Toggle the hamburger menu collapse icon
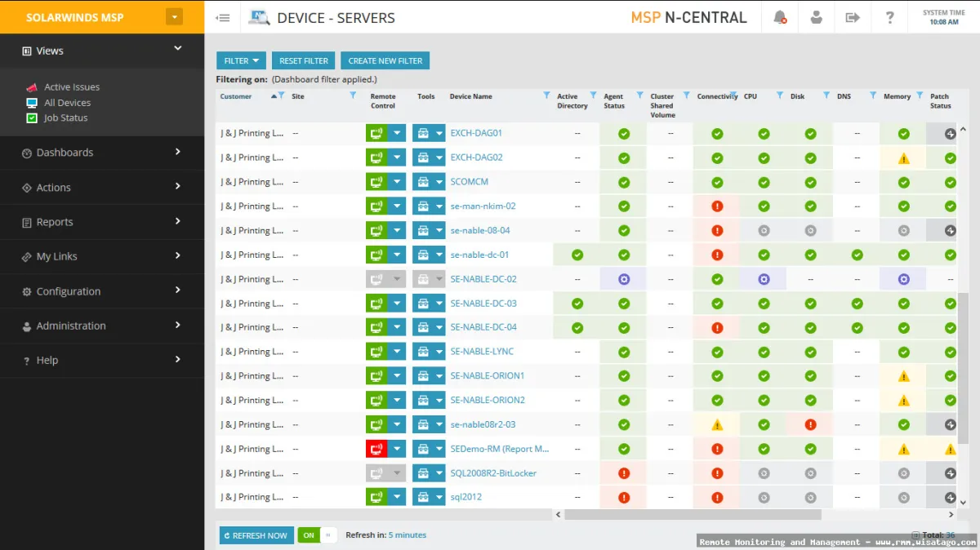Screen dimensions: 980x550 coord(222,17)
